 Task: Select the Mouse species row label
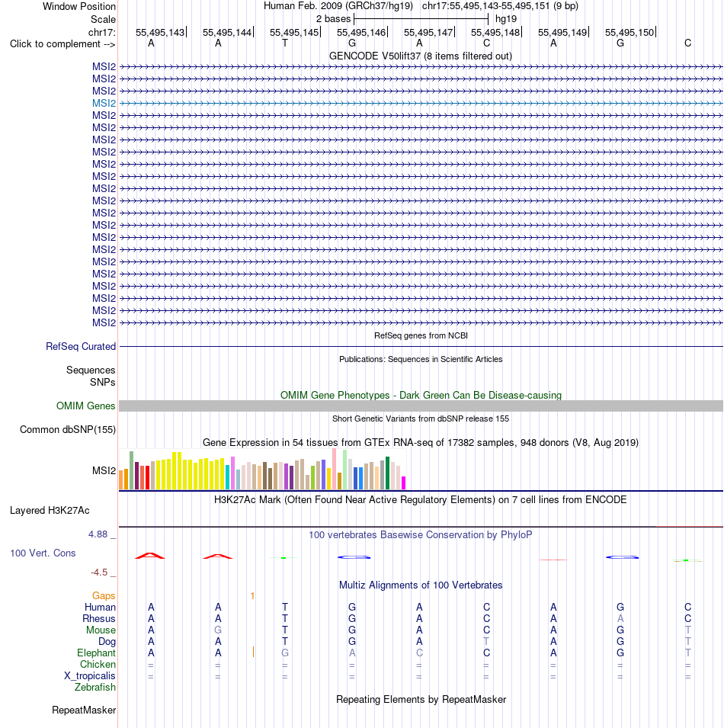[101, 630]
